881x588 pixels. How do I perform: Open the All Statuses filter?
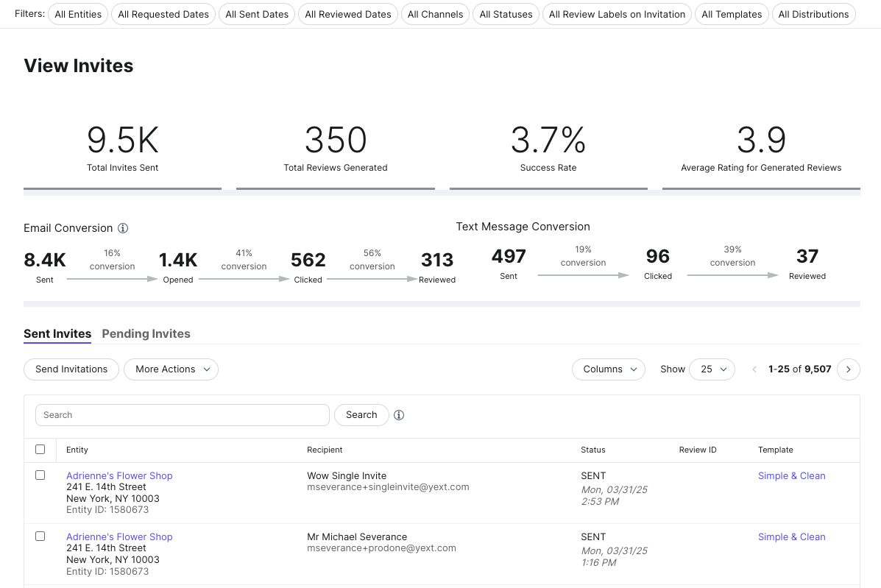coord(506,14)
